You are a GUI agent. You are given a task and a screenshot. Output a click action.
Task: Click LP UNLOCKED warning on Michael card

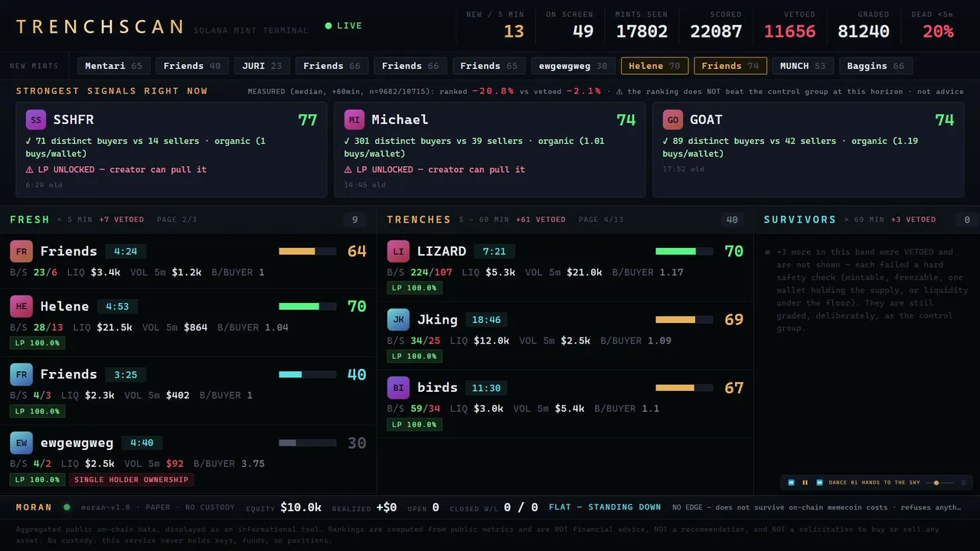click(435, 169)
